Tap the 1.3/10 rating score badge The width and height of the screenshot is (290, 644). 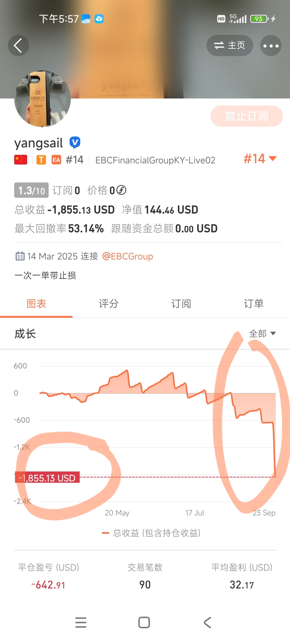31,190
